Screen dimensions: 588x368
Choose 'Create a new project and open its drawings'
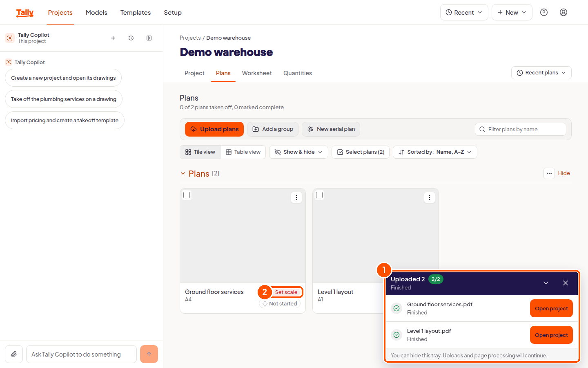(63, 78)
